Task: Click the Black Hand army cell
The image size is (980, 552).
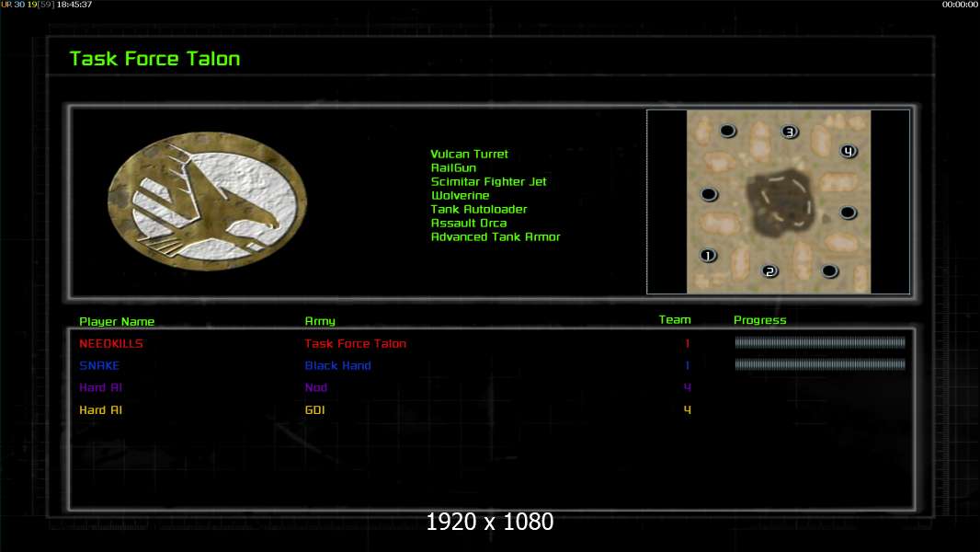Action: click(338, 365)
